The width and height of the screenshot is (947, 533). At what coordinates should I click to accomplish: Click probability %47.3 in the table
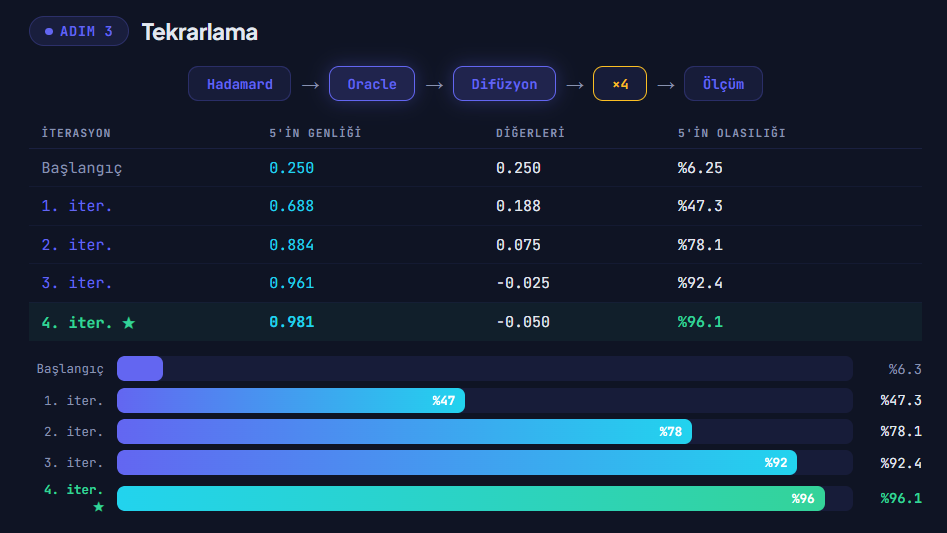point(700,206)
